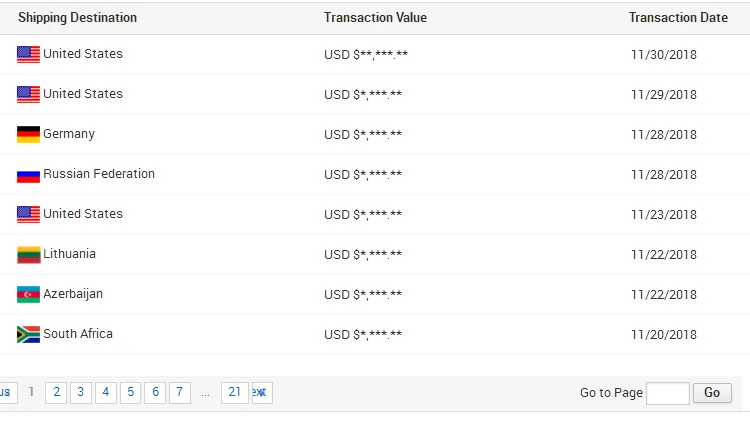Open page 7 of results
This screenshot has width=750, height=428.
point(180,393)
